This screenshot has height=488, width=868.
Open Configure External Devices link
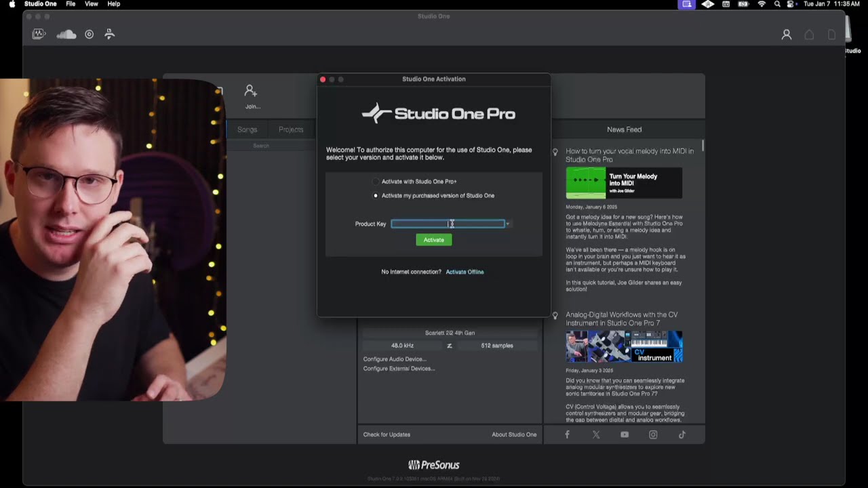click(399, 369)
